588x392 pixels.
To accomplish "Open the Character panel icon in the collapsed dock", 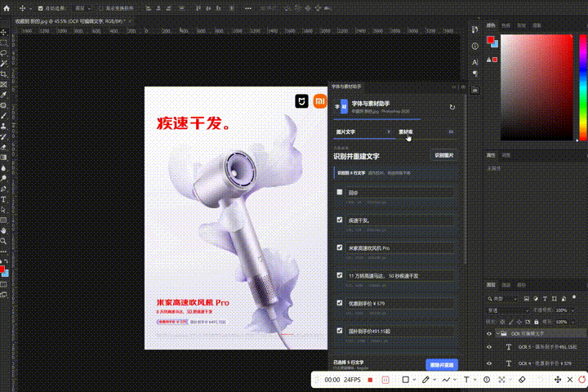I will pos(475,61).
